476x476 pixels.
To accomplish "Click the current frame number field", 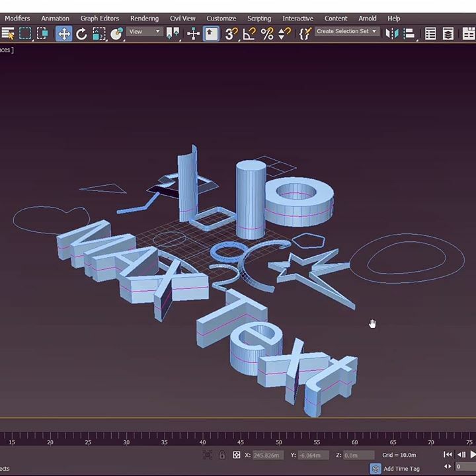I will click(x=465, y=467).
